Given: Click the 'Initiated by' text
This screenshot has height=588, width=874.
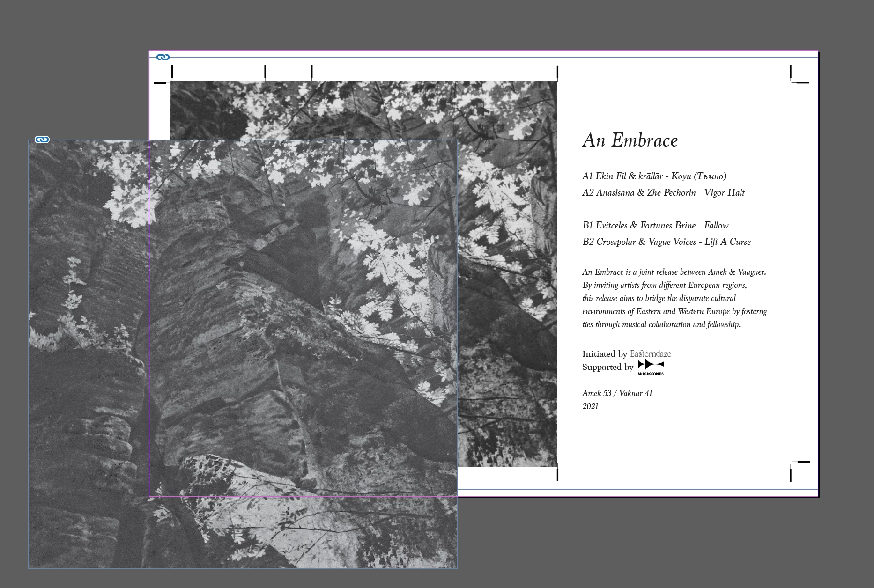Looking at the screenshot, I should (604, 354).
